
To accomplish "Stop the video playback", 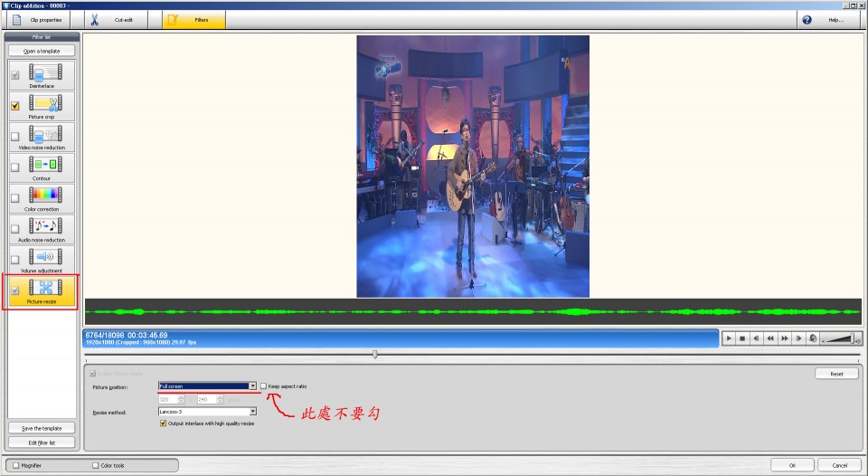I will pyautogui.click(x=741, y=338).
